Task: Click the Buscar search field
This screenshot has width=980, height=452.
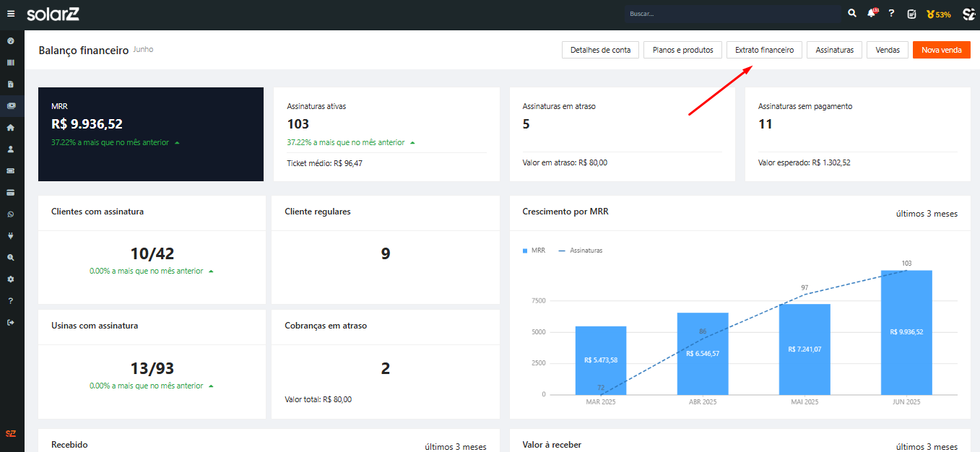Action: click(733, 14)
